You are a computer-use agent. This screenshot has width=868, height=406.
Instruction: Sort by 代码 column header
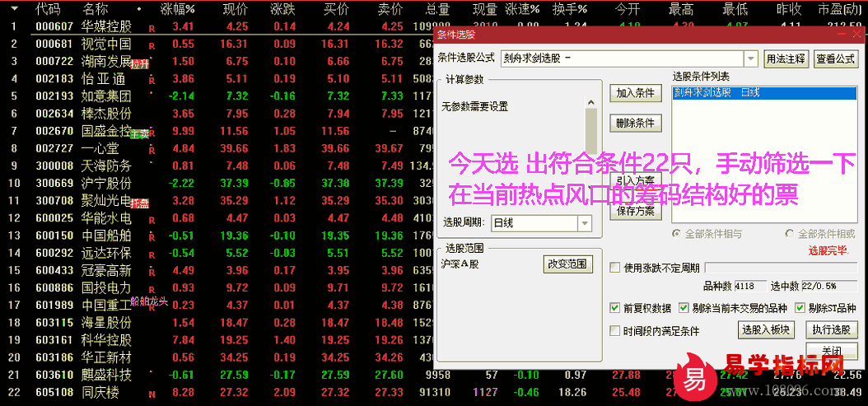tap(48, 9)
